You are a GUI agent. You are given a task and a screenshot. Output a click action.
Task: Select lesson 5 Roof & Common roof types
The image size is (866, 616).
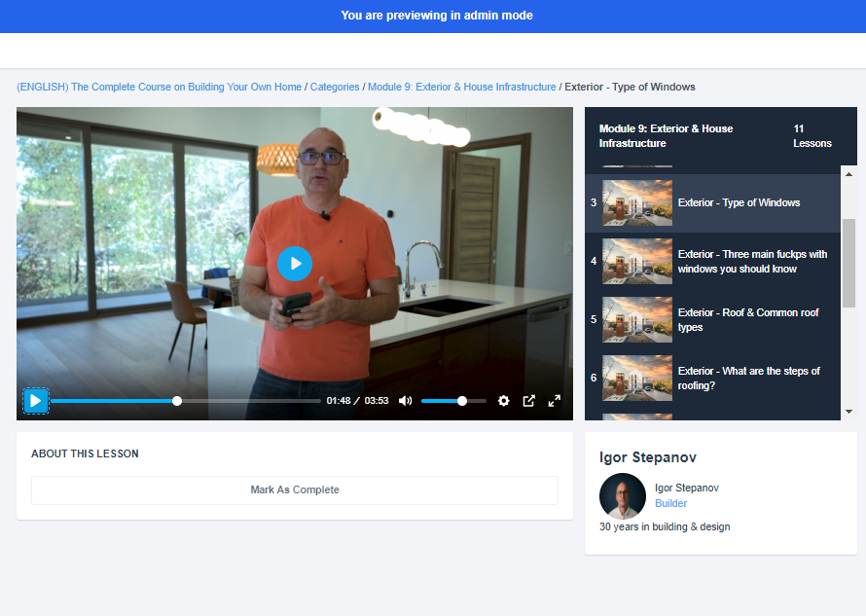click(712, 320)
